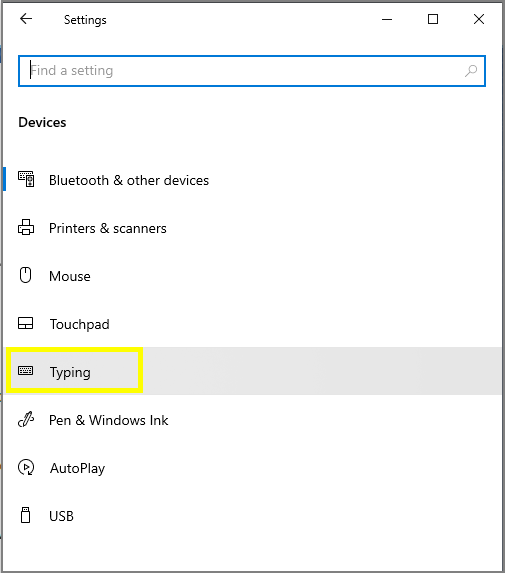This screenshot has width=505, height=573.
Task: Open Printers & scanners settings
Action: click(x=252, y=227)
